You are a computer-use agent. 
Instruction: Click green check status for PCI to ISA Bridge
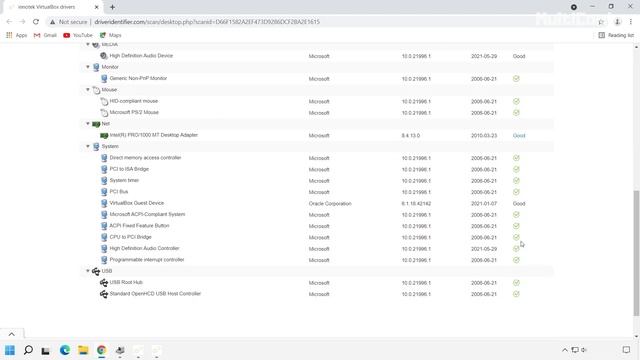pos(516,169)
